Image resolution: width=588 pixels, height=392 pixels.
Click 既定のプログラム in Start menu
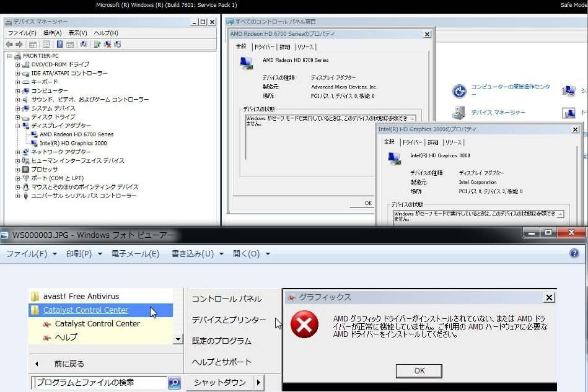pos(221,341)
